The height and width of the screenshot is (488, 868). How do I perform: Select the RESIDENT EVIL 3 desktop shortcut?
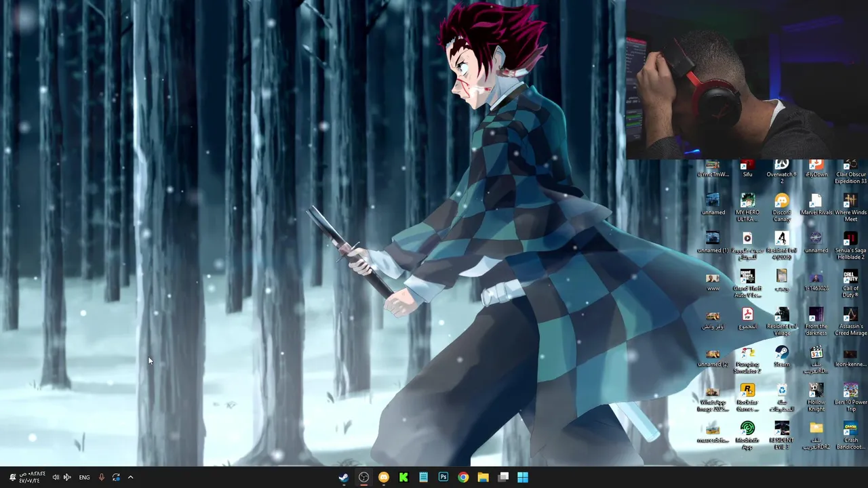click(782, 434)
